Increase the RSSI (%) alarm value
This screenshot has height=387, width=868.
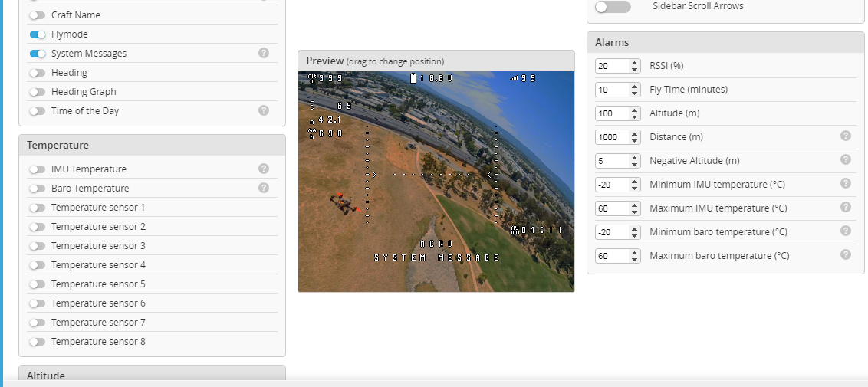click(x=634, y=63)
